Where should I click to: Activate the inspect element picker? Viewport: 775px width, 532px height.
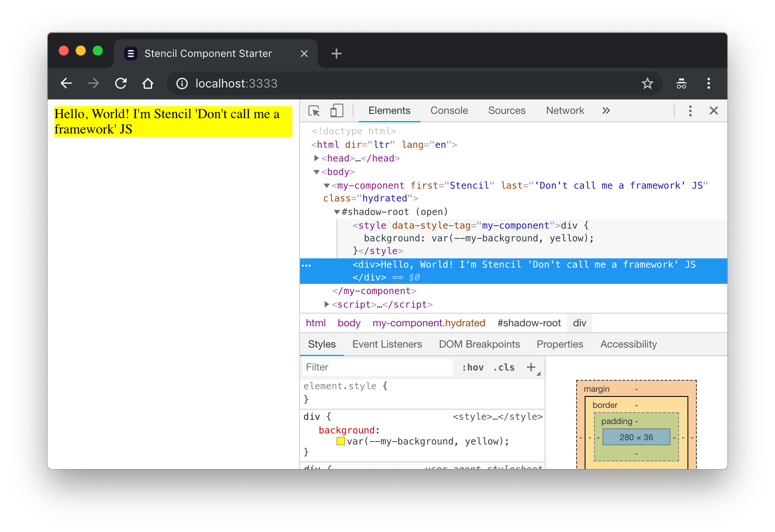click(314, 111)
